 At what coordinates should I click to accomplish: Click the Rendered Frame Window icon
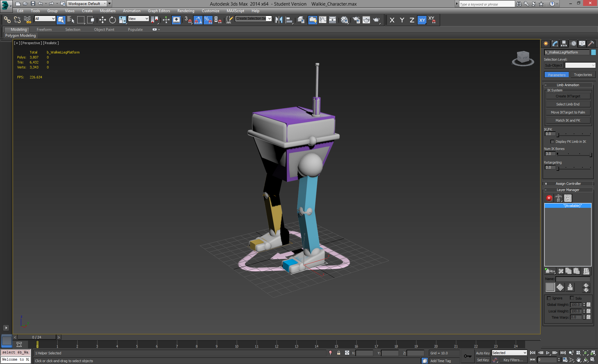[x=366, y=20]
